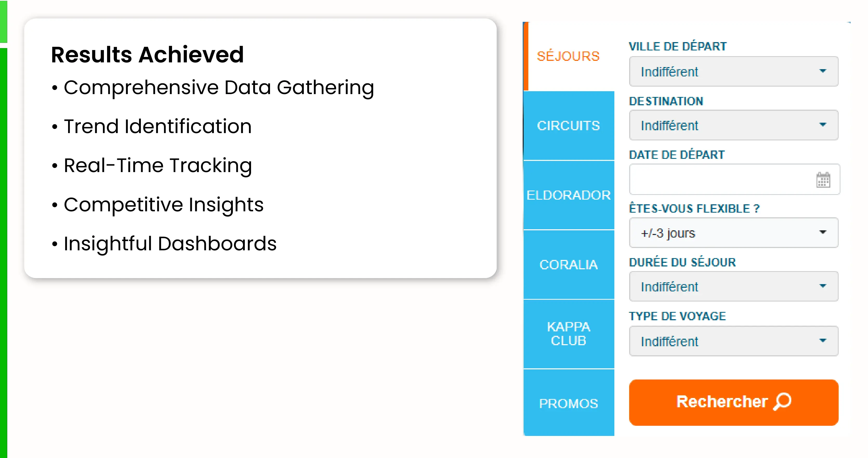Click the Results Achieved heading

tap(147, 55)
